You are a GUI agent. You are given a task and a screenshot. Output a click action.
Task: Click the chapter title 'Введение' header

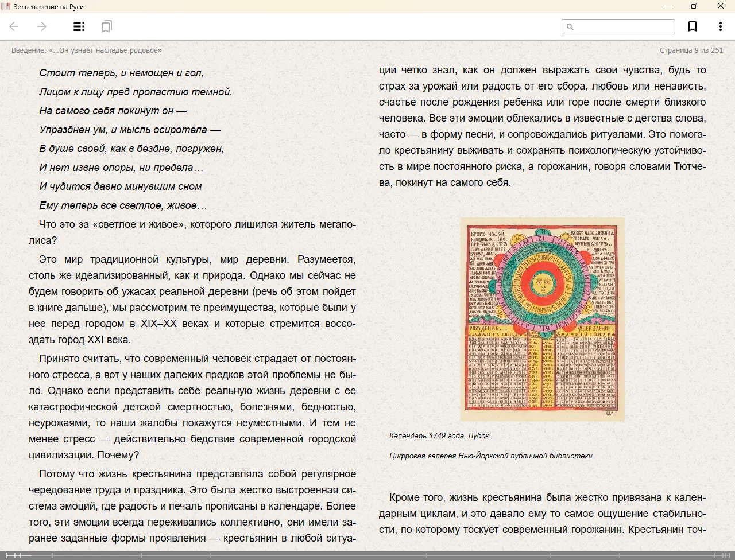(87, 50)
